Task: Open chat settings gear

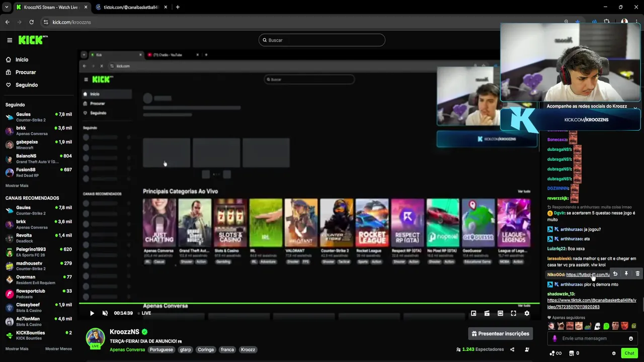Action: pyautogui.click(x=614, y=353)
